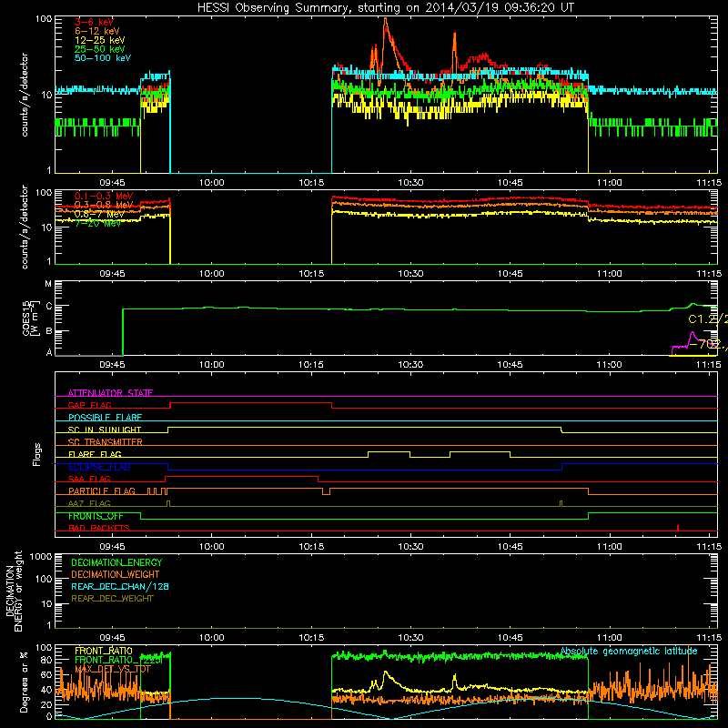Select the POSSIBLE_FLARE flag label
The width and height of the screenshot is (728, 728).
105,418
